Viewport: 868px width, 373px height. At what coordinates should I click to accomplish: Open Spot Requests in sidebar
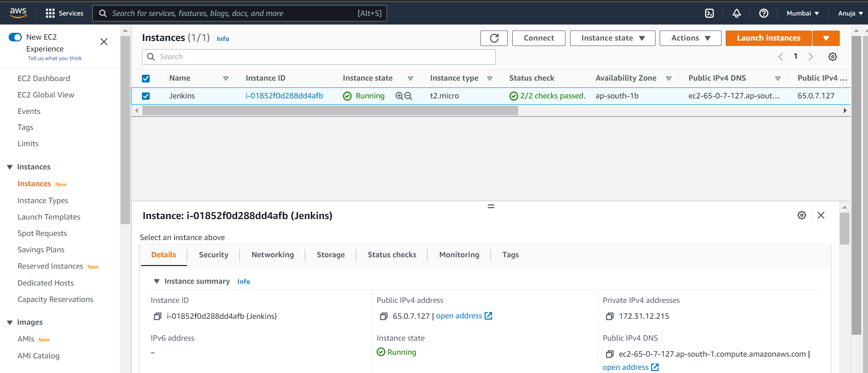click(42, 233)
